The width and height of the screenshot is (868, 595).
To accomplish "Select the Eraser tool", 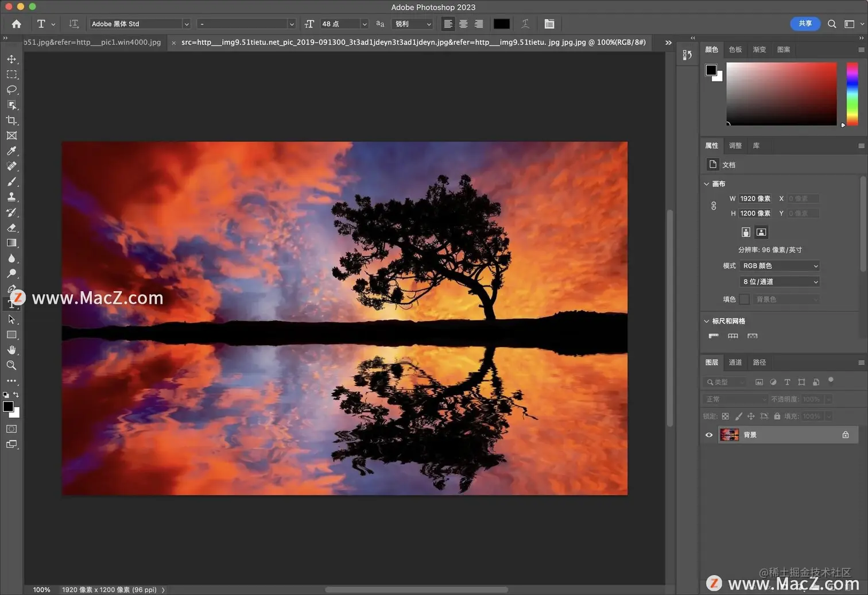I will click(x=11, y=227).
